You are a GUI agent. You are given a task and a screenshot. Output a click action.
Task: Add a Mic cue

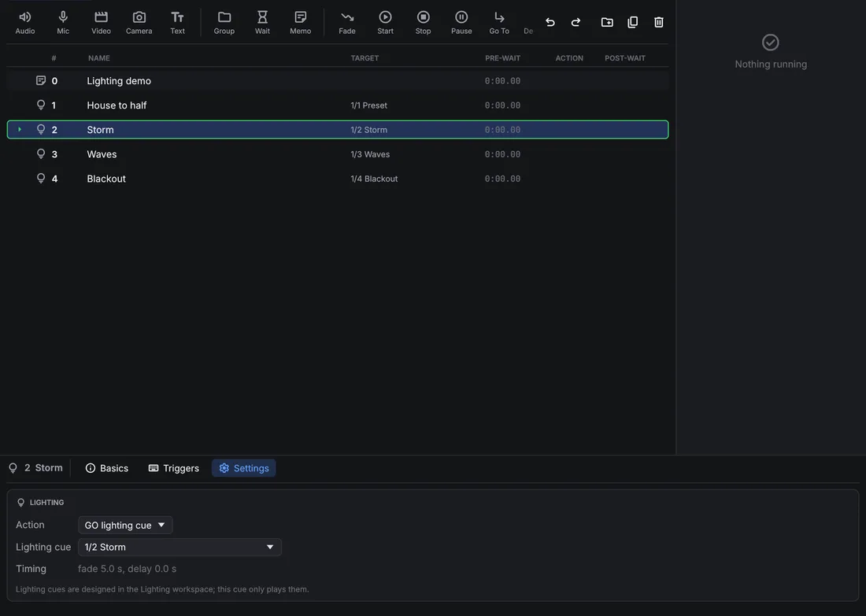click(63, 23)
